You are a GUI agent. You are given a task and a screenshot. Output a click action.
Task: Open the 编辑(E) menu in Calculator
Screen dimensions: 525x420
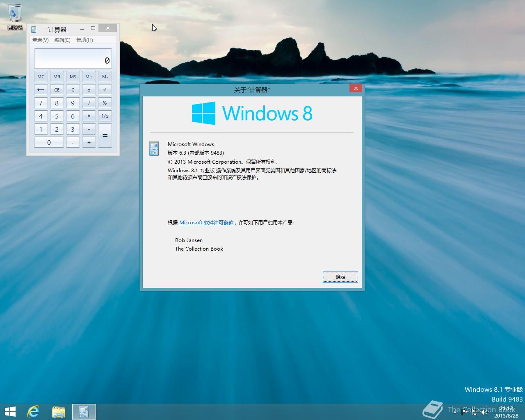pyautogui.click(x=62, y=40)
